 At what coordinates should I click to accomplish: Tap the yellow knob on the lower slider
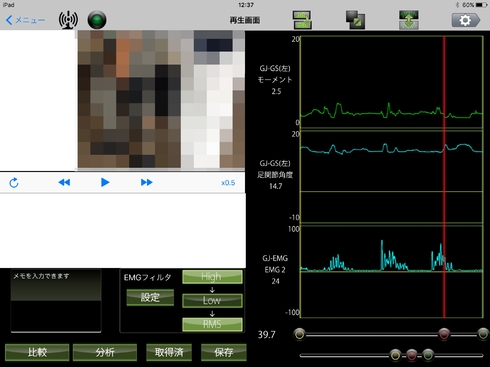click(x=395, y=355)
